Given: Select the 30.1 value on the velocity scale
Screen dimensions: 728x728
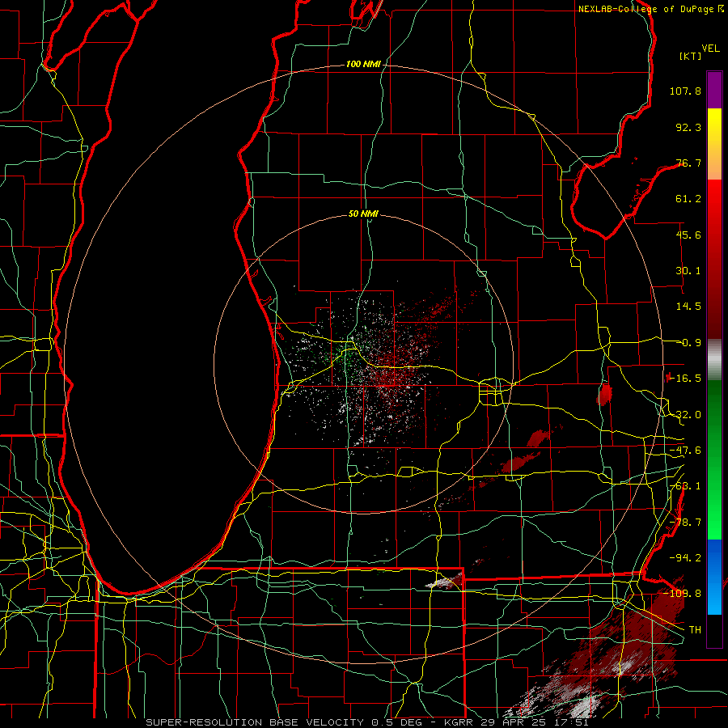Looking at the screenshot, I should (688, 271).
